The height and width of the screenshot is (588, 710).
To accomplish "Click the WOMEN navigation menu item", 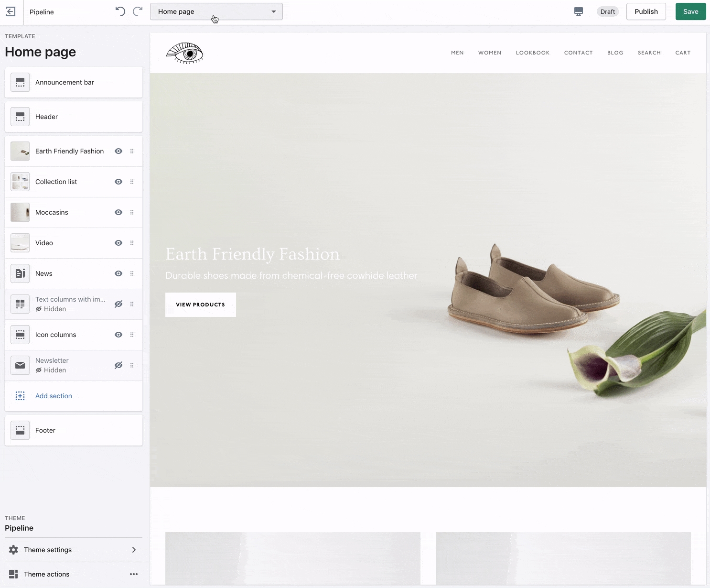I will tap(490, 53).
